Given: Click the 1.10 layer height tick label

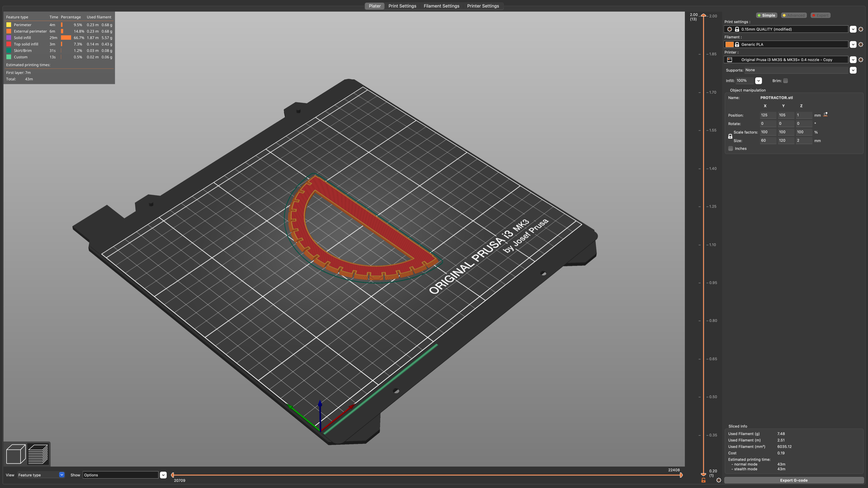Looking at the screenshot, I should click(x=712, y=245).
